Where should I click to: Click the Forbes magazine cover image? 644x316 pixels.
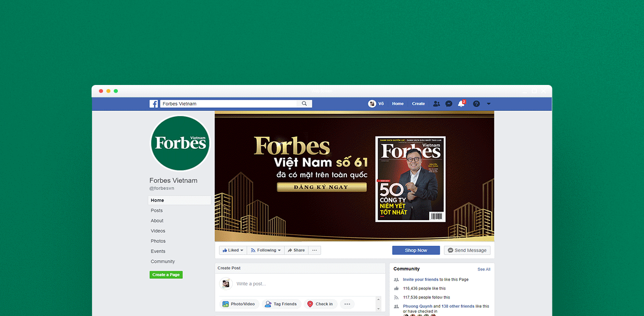click(x=410, y=179)
